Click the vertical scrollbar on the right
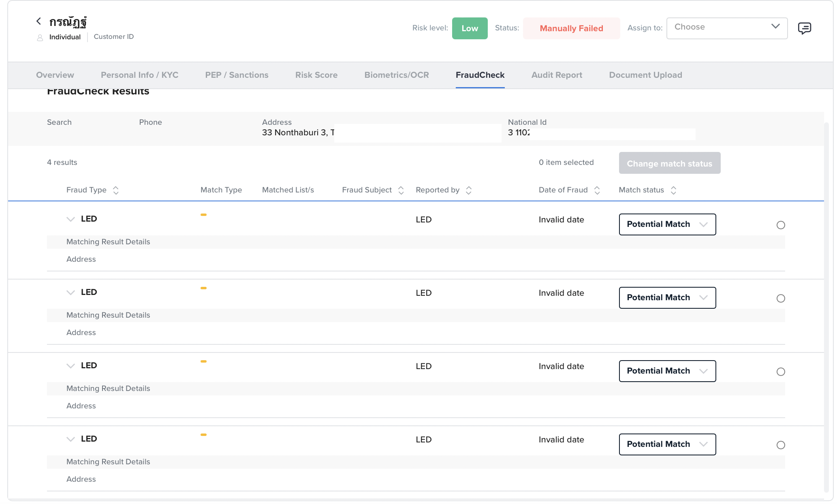The height and width of the screenshot is (504, 837). [x=826, y=307]
